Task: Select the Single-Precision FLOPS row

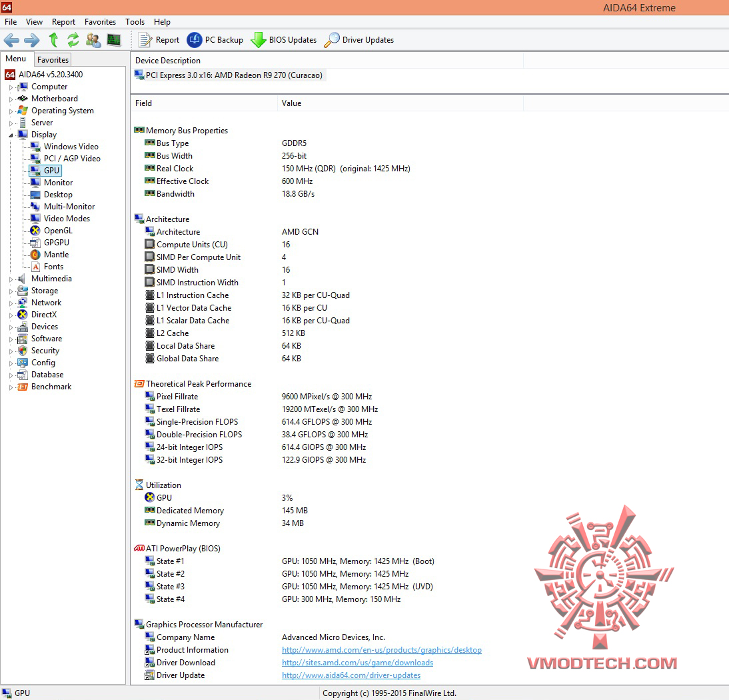Action: pos(258,422)
